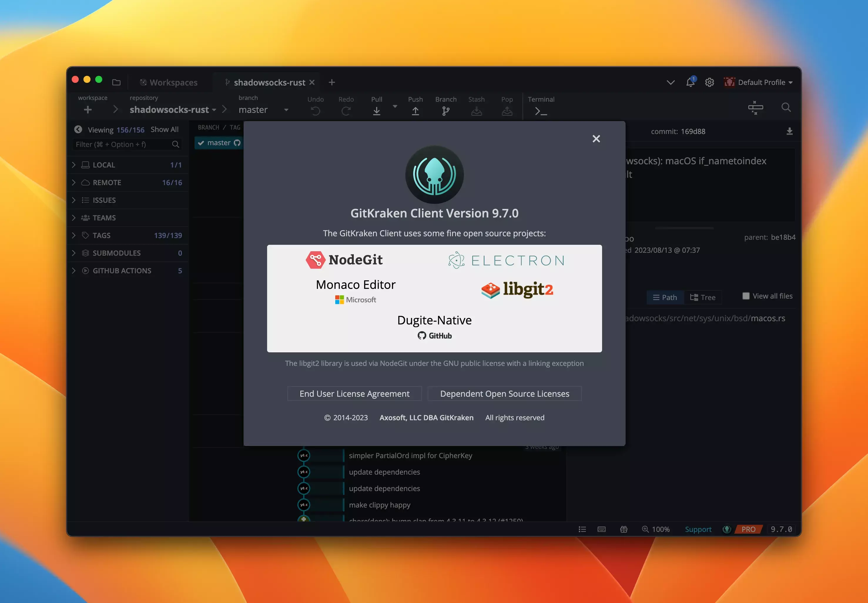Switch file view to Tree
The height and width of the screenshot is (603, 868).
703,297
